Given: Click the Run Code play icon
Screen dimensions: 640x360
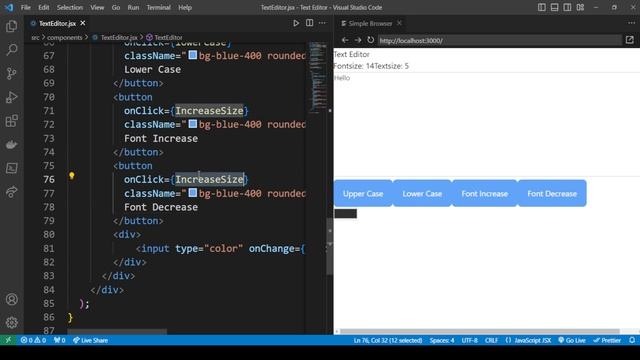Looking at the screenshot, I should [x=296, y=23].
